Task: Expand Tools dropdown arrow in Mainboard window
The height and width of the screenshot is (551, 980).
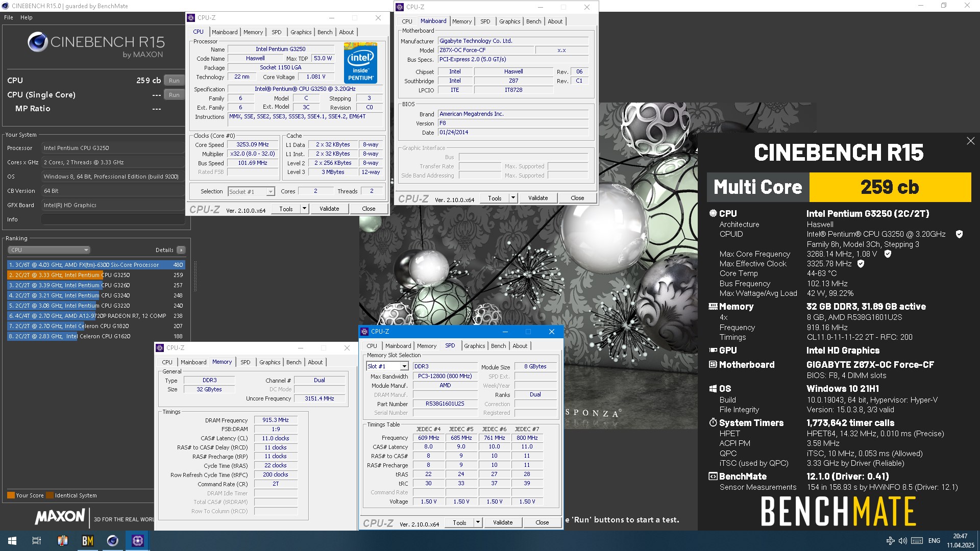Action: tap(513, 198)
